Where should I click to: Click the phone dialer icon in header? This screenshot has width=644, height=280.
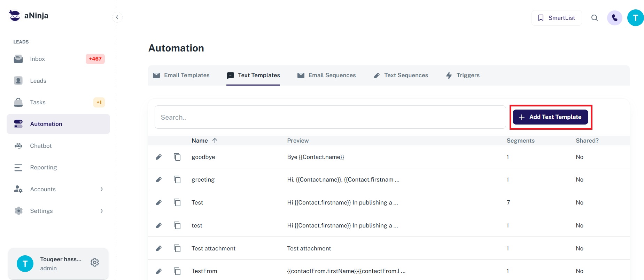coord(614,18)
